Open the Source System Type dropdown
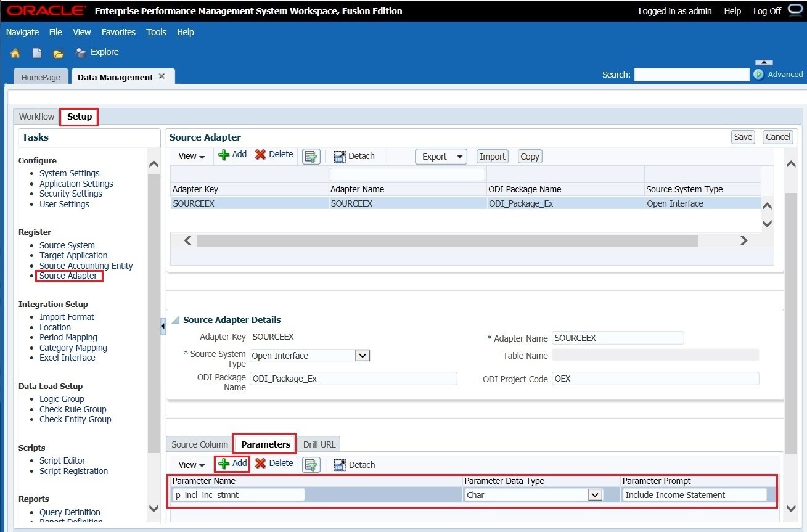Screen dimensions: 807x532 (362, 355)
